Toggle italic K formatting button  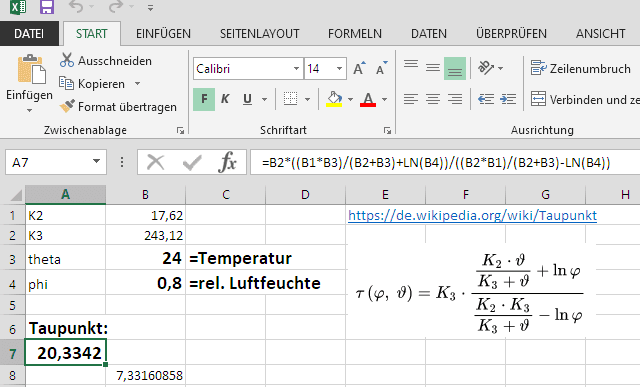click(x=225, y=99)
